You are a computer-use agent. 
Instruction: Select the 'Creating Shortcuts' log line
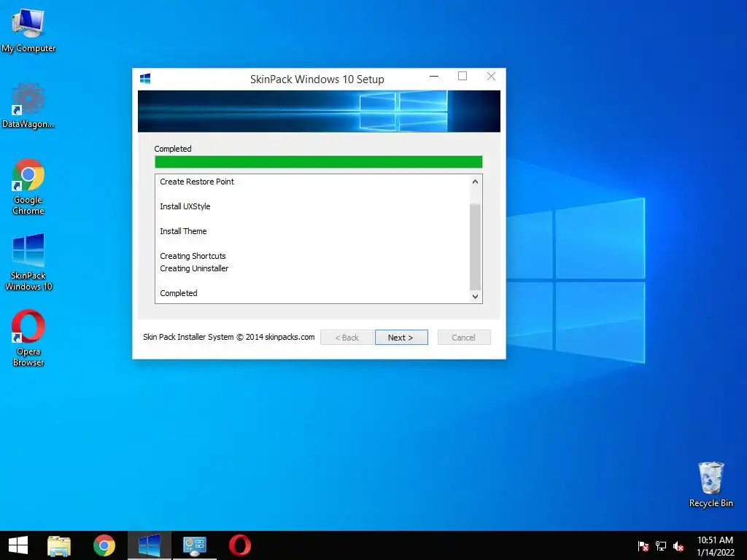click(x=193, y=256)
